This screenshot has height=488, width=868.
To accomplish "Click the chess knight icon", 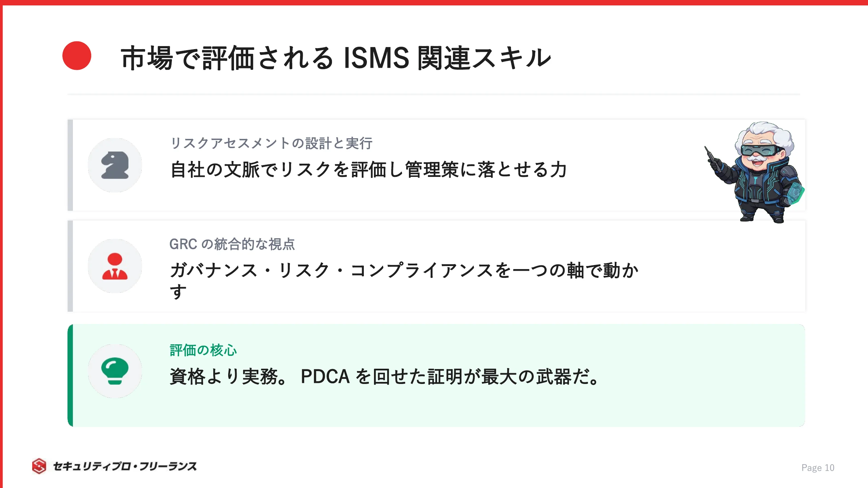I will click(115, 165).
